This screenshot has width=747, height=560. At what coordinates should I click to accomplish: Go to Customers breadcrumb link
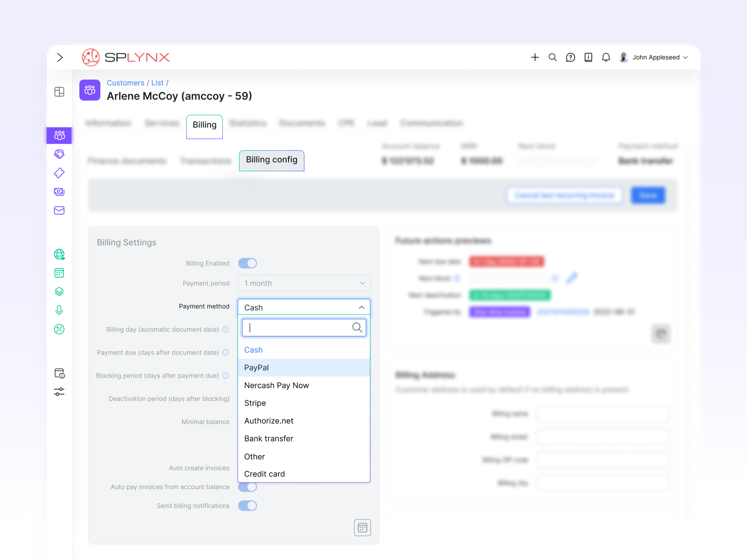pyautogui.click(x=125, y=83)
